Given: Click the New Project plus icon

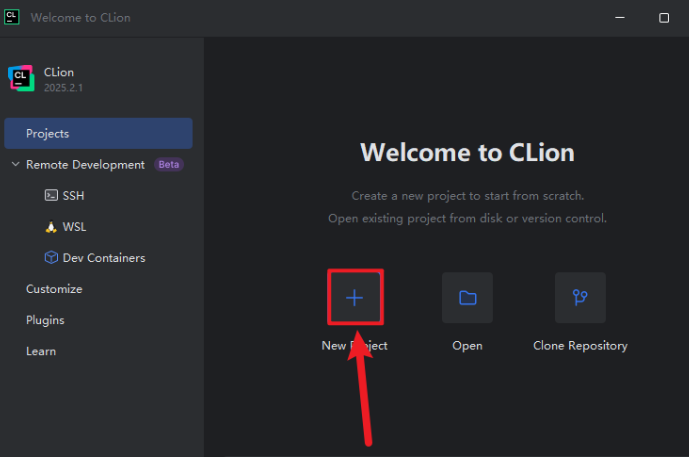Looking at the screenshot, I should tap(355, 297).
